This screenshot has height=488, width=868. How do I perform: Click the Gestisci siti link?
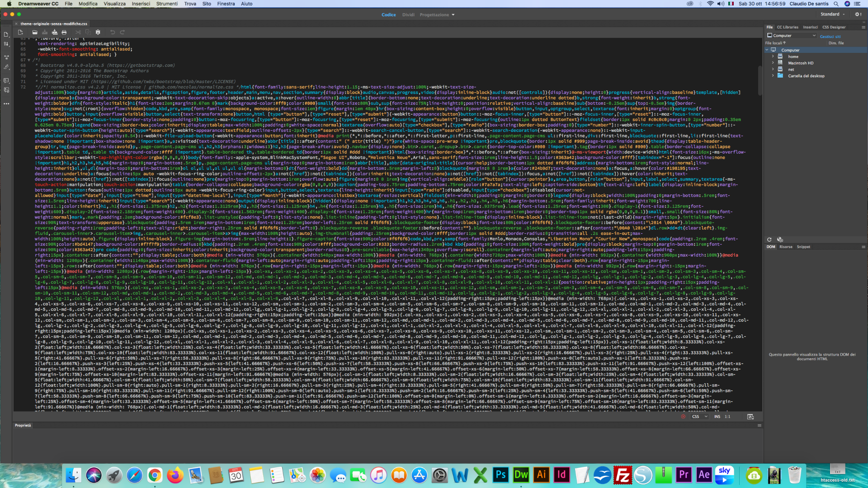tap(830, 37)
